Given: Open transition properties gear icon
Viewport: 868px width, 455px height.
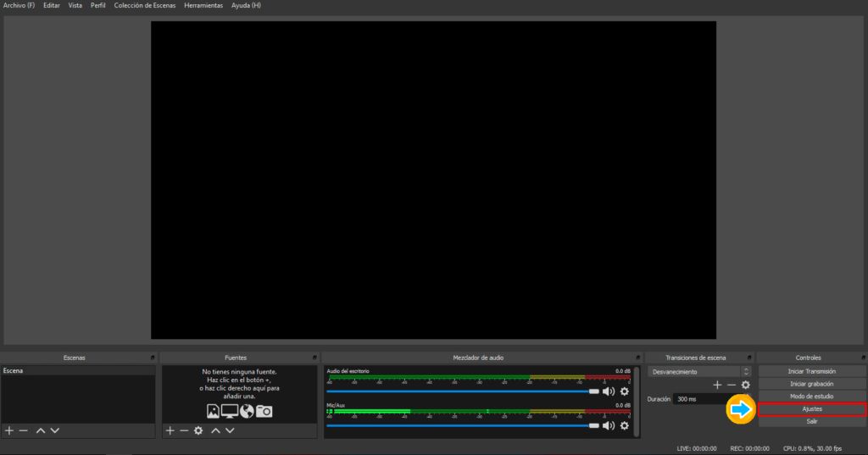Looking at the screenshot, I should (746, 385).
